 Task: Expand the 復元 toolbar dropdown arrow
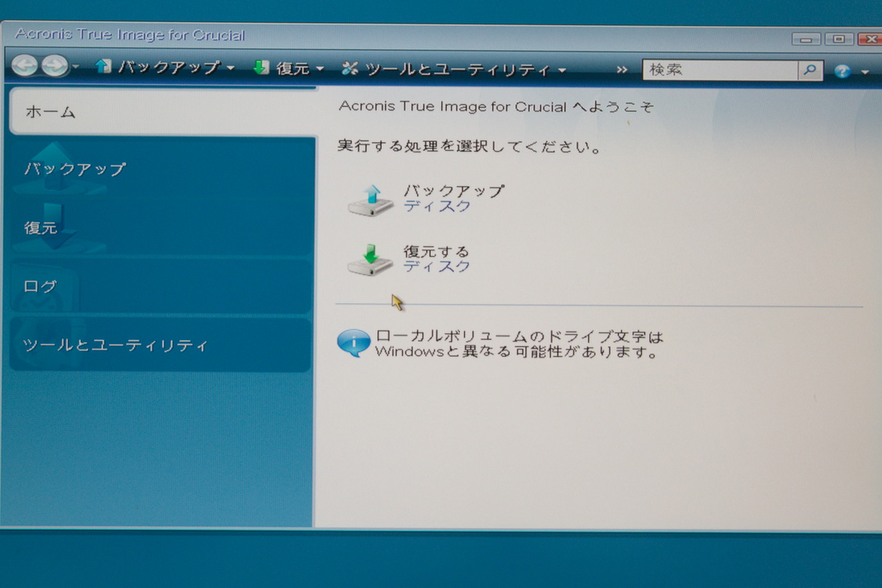320,70
